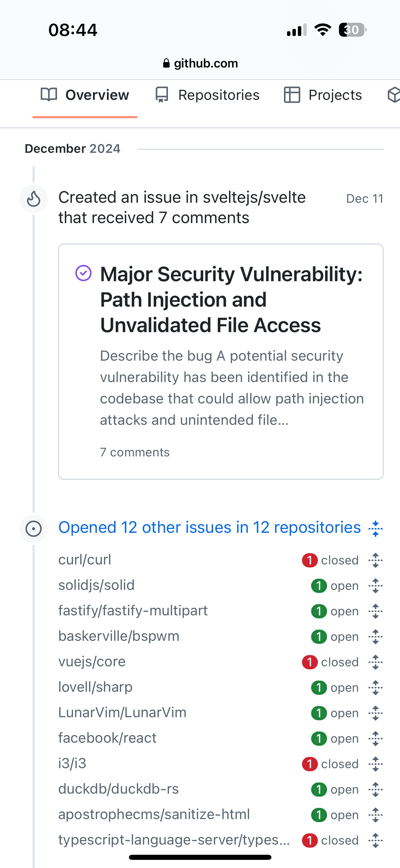Collapse the Opened 12 other issues list
This screenshot has height=868, width=400.
point(376,529)
